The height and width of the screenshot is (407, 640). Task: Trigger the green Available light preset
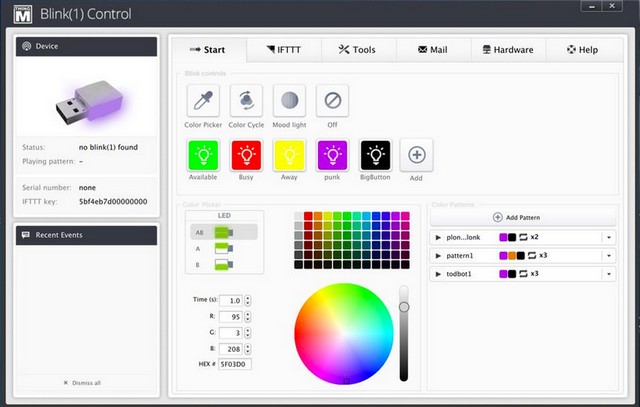(x=204, y=155)
